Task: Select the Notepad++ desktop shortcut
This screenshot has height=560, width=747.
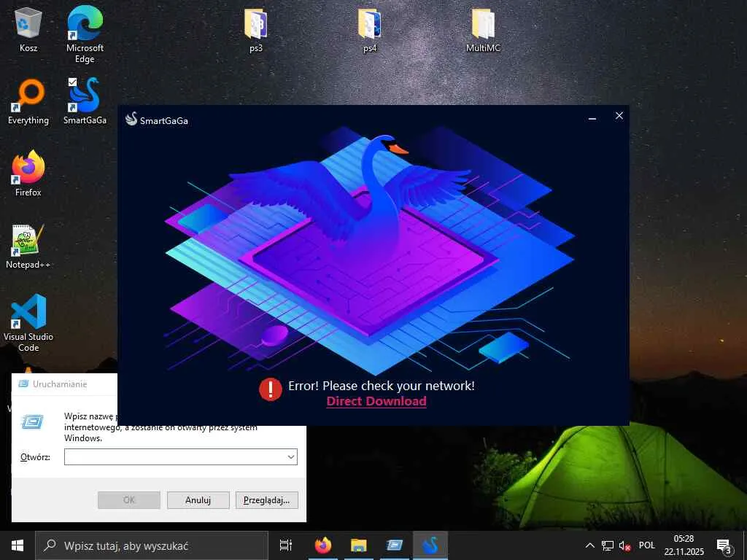Action: [28, 246]
